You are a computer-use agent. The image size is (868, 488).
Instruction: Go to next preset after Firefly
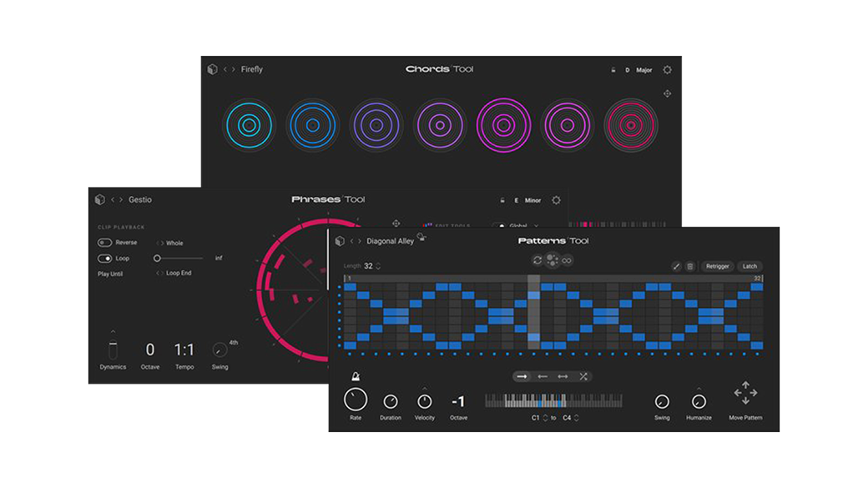pyautogui.click(x=234, y=69)
